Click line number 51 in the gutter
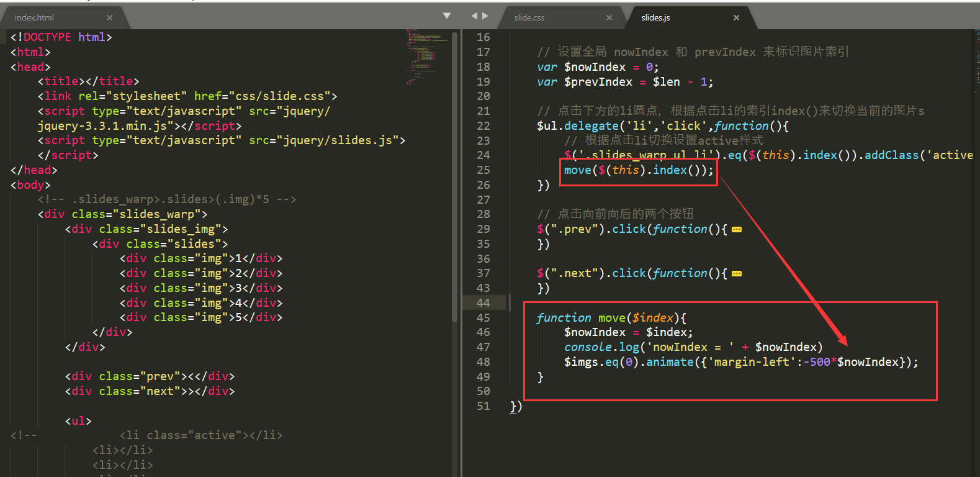The width and height of the screenshot is (980, 477). pos(483,406)
